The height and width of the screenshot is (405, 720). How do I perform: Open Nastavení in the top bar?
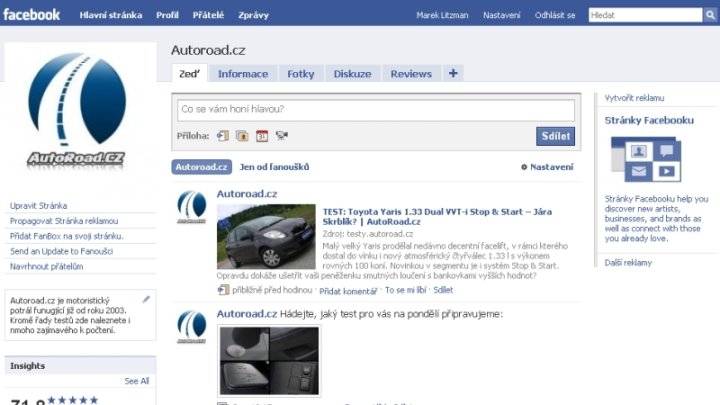tap(501, 15)
